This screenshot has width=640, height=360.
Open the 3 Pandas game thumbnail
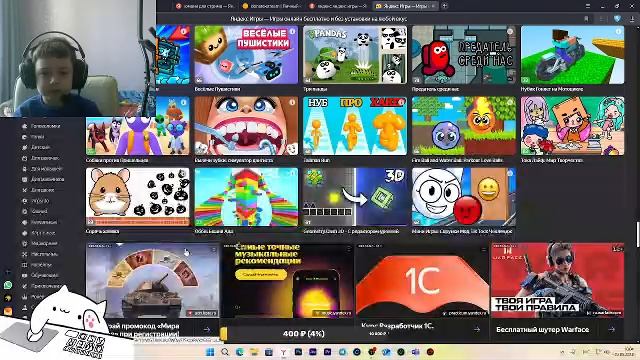pyautogui.click(x=355, y=55)
